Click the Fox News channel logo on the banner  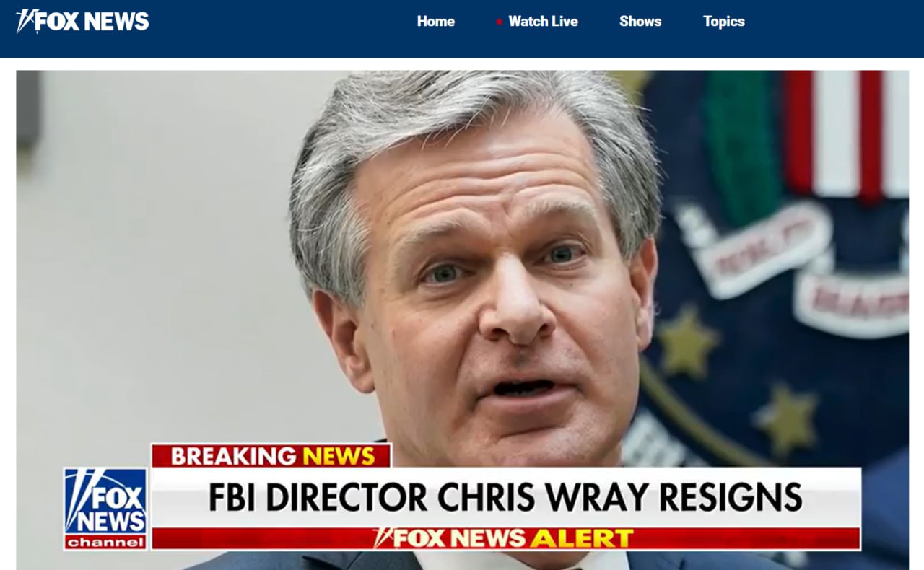(105, 509)
